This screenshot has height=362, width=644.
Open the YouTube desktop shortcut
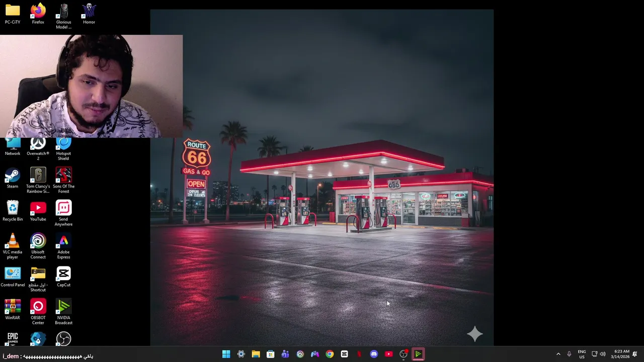coord(38,211)
